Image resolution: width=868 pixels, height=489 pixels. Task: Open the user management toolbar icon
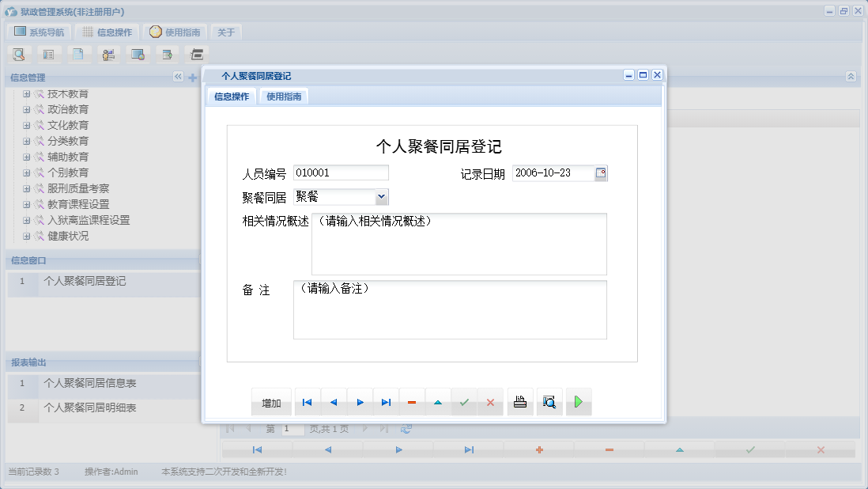pyautogui.click(x=108, y=54)
